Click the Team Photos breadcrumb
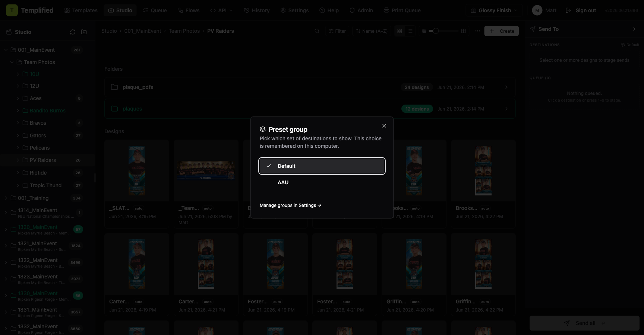Image resolution: width=644 pixels, height=335 pixels. coord(184,31)
